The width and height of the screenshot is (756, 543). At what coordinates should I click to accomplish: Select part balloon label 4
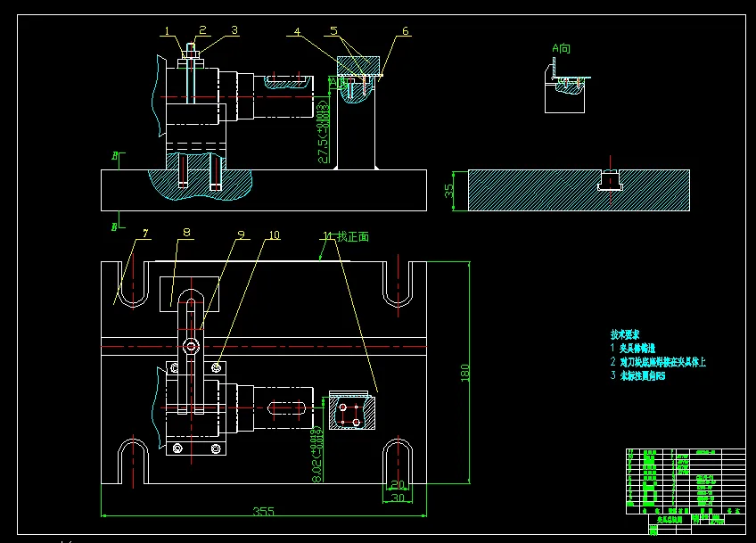[298, 31]
